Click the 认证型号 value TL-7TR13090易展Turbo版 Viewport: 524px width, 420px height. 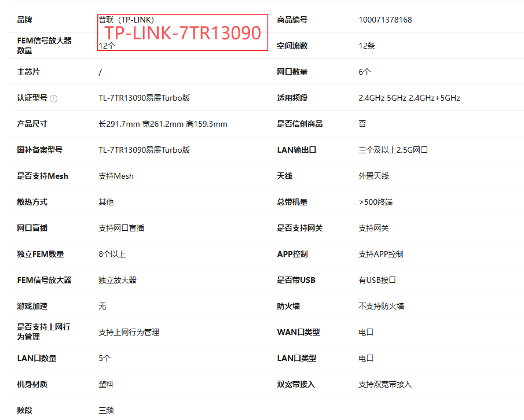144,98
